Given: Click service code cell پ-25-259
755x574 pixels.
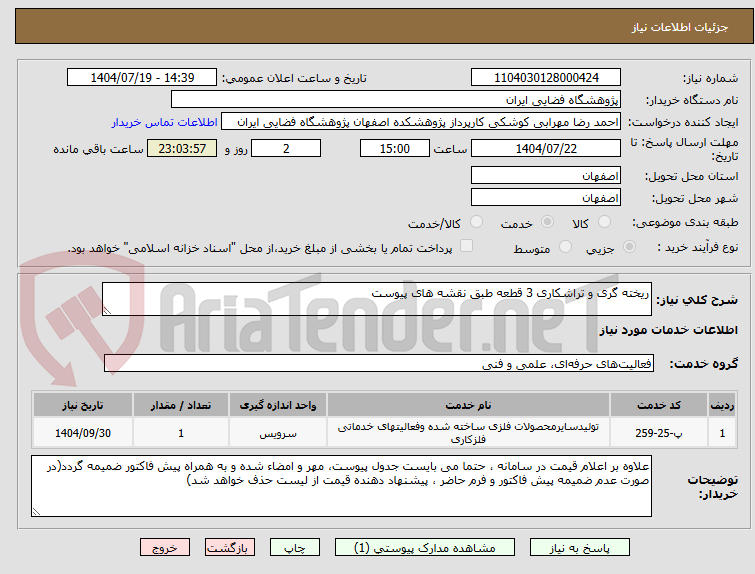Looking at the screenshot, I should tap(659, 433).
